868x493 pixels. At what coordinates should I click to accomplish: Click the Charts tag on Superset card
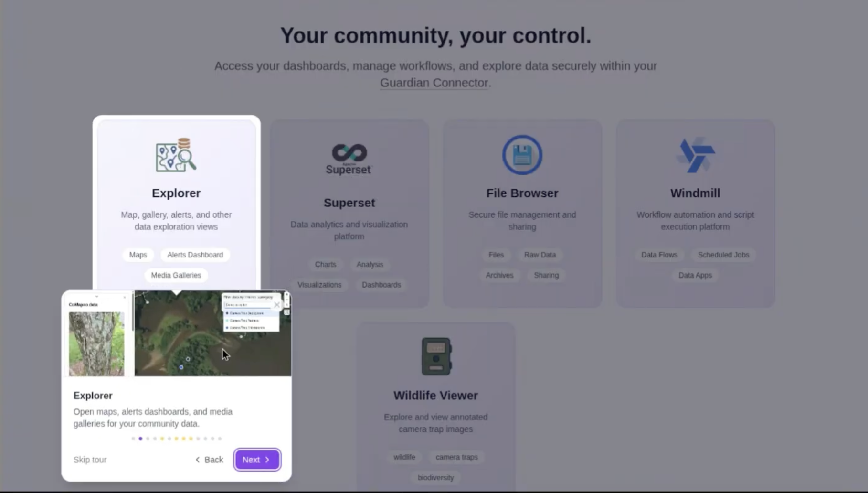(326, 264)
